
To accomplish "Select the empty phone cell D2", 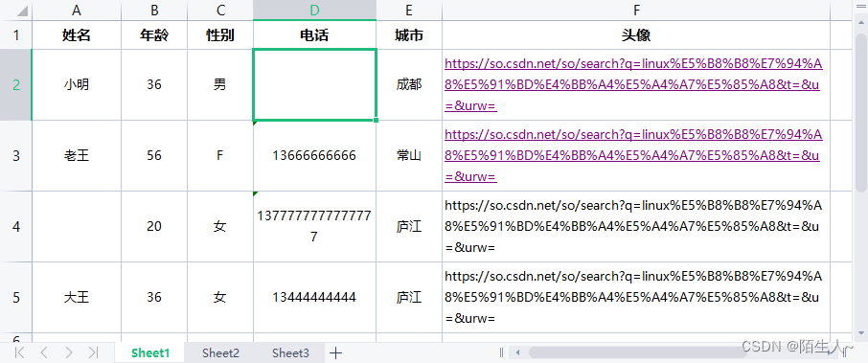I will 314,84.
